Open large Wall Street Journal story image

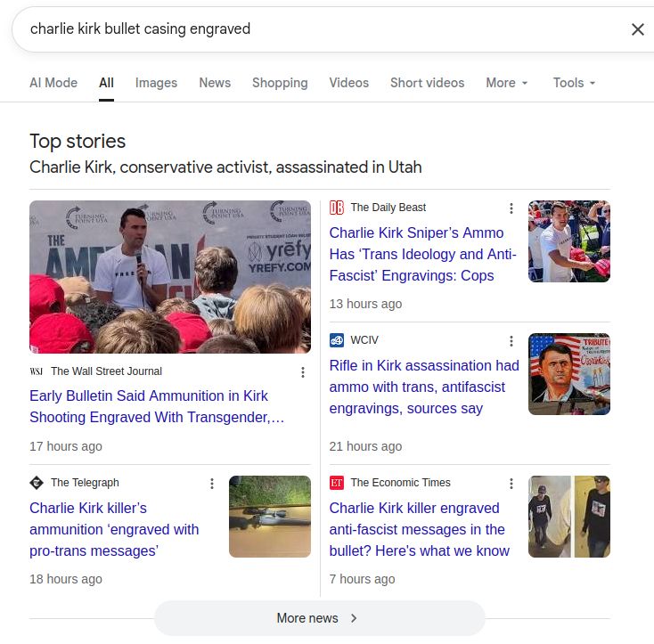[x=170, y=277]
